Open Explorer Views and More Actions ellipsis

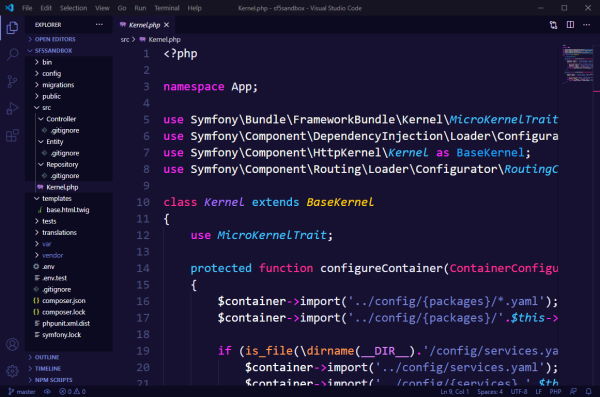click(x=99, y=25)
